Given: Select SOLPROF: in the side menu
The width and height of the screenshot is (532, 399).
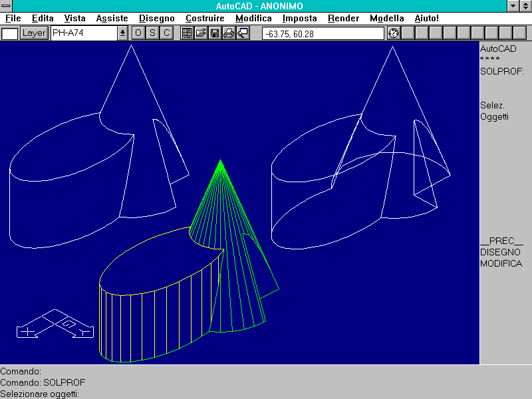Looking at the screenshot, I should pyautogui.click(x=502, y=72).
